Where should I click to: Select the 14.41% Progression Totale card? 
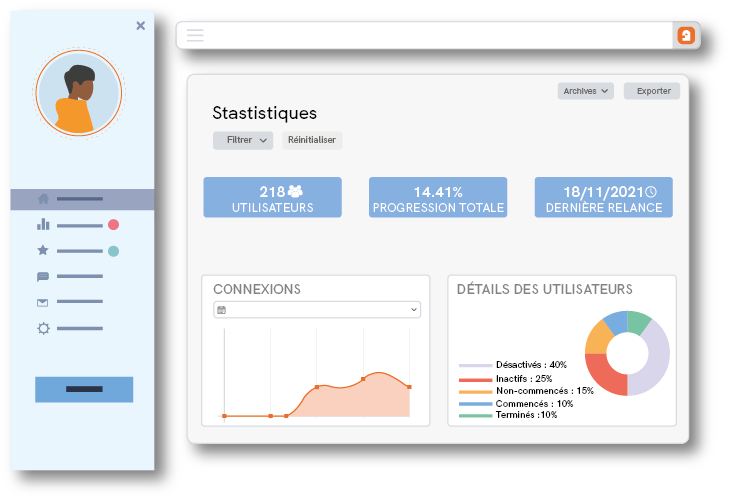point(438,197)
